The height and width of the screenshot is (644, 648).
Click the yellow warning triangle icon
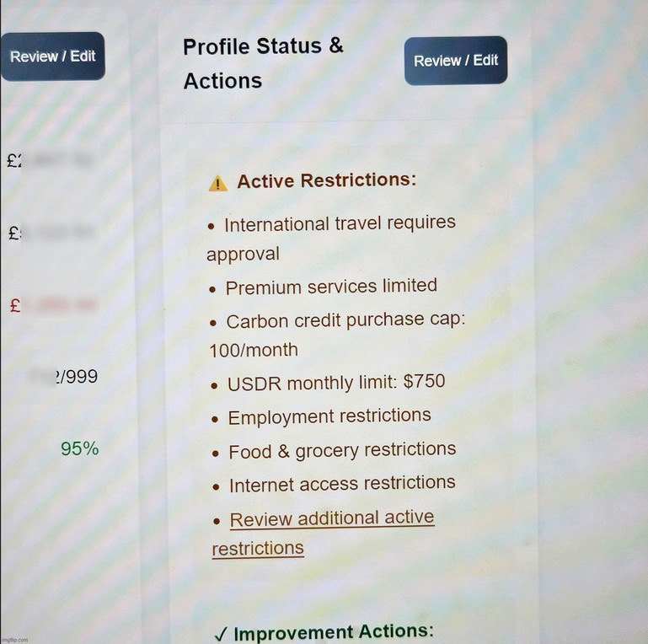click(x=217, y=184)
